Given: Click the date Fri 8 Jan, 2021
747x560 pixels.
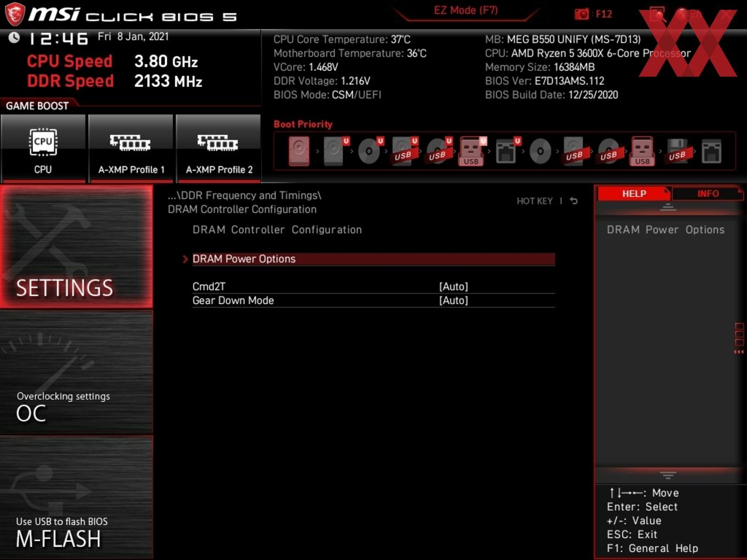Looking at the screenshot, I should [133, 37].
